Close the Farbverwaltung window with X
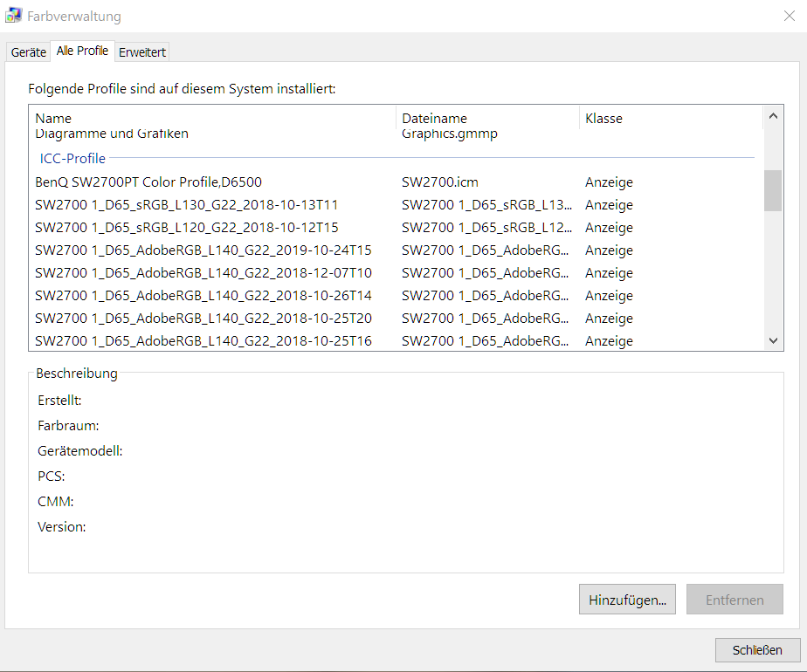Image resolution: width=807 pixels, height=672 pixels. coord(790,16)
